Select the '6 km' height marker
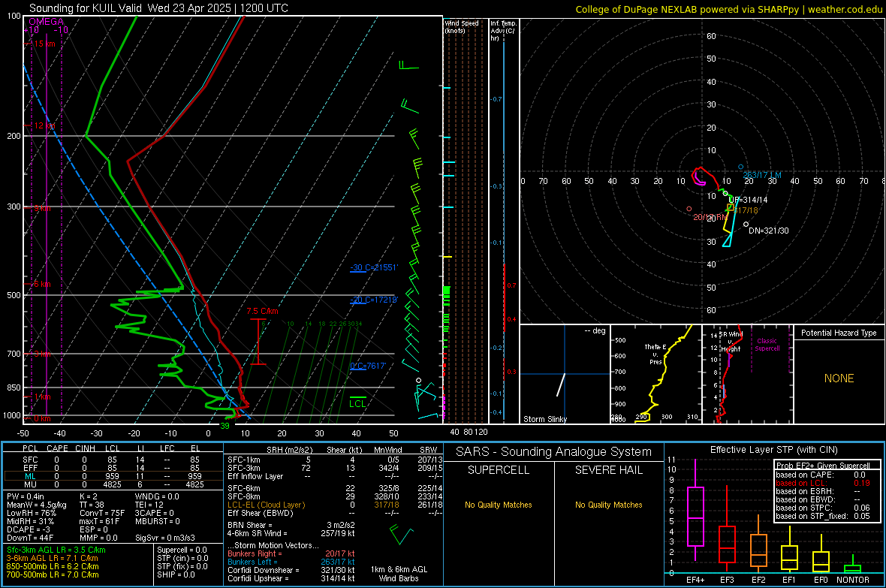This screenshot has height=588, width=886. click(x=42, y=284)
